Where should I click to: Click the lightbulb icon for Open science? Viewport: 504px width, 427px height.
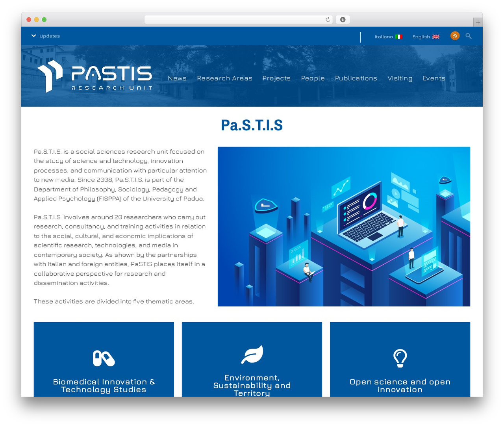point(400,358)
